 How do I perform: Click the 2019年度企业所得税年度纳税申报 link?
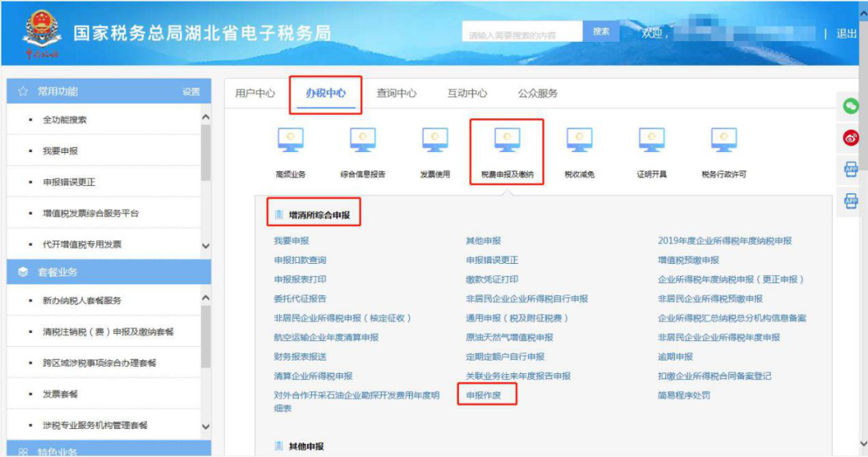point(725,241)
